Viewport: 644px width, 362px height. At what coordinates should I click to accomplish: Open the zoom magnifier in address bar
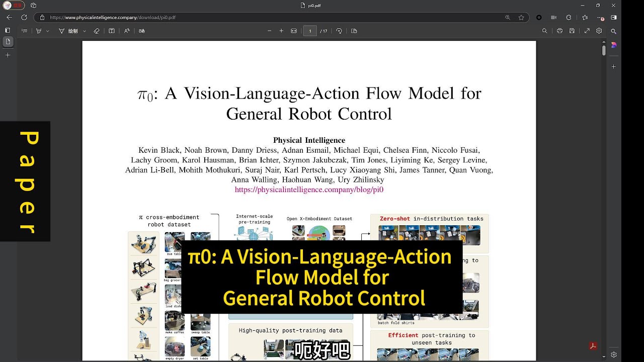(x=508, y=17)
